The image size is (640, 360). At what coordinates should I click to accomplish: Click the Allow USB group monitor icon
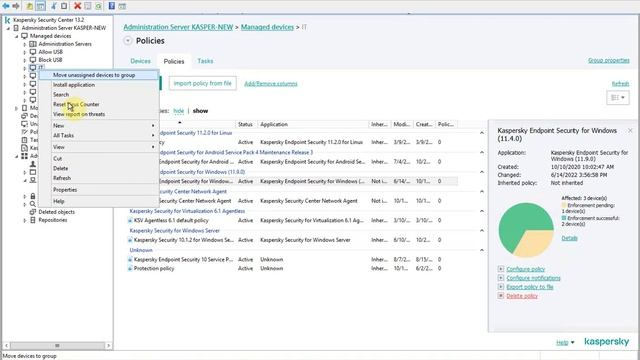(x=33, y=52)
